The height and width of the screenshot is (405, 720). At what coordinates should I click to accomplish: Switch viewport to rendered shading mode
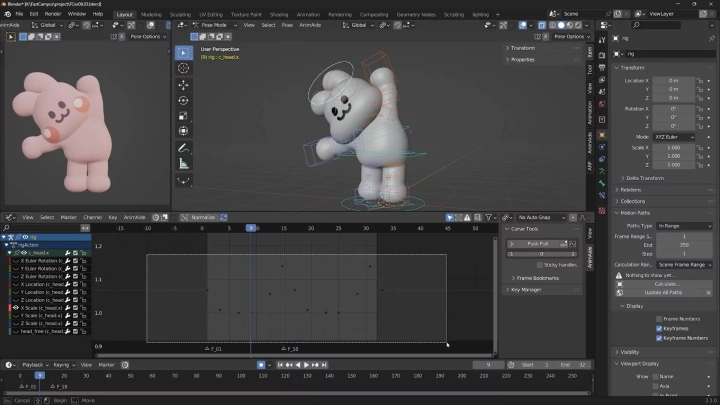coord(578,25)
